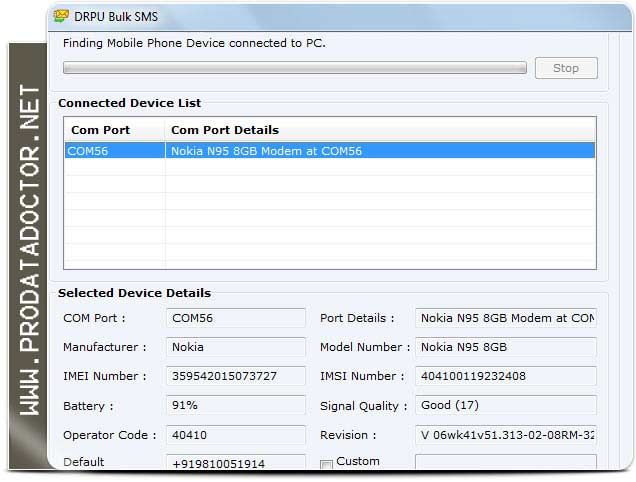Select the COM56 cell in device list
Image resolution: width=636 pixels, height=482 pixels.
115,151
